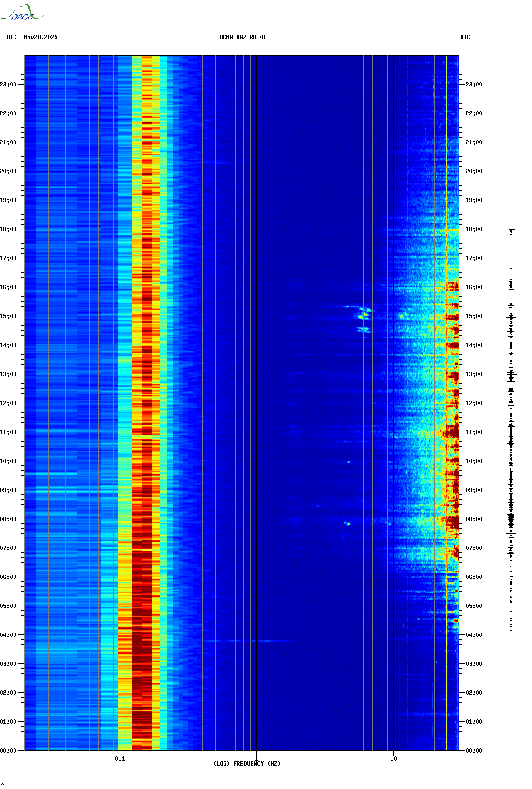
Task: Click the OFGC logo in top corner
Action: pos(22,12)
